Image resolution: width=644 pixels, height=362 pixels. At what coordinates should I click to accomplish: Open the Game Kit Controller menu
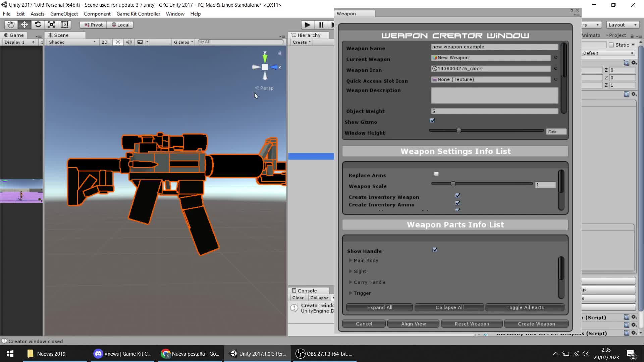[x=138, y=14]
